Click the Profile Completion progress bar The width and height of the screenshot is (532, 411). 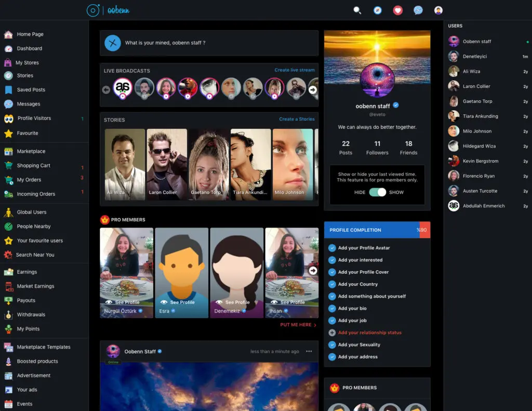[x=377, y=230]
